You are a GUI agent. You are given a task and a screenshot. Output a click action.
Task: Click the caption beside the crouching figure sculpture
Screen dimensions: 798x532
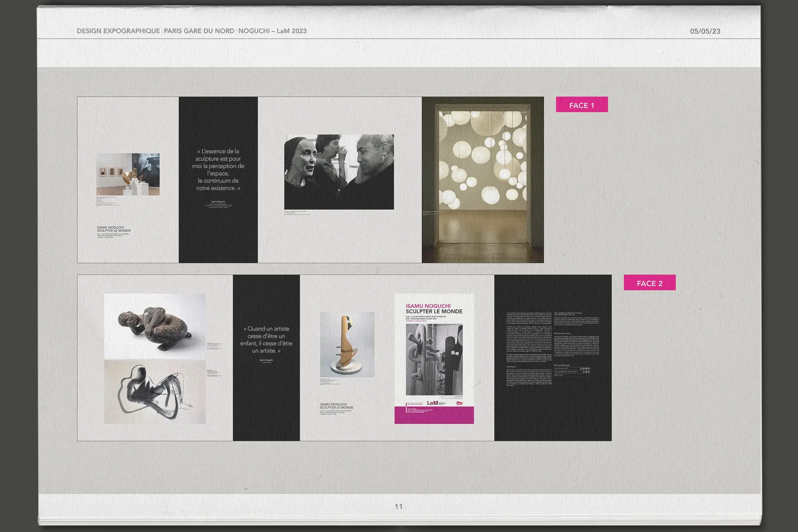click(x=215, y=346)
